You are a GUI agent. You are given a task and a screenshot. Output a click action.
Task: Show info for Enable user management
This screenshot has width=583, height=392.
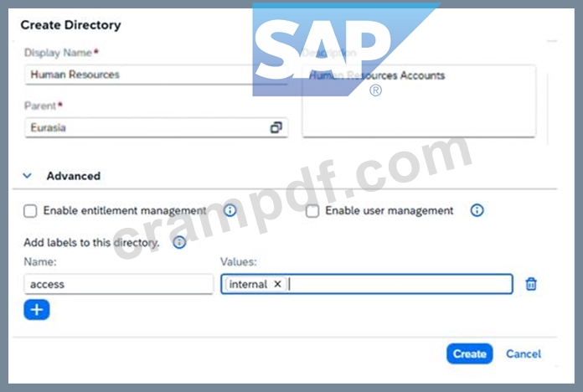[x=477, y=210]
